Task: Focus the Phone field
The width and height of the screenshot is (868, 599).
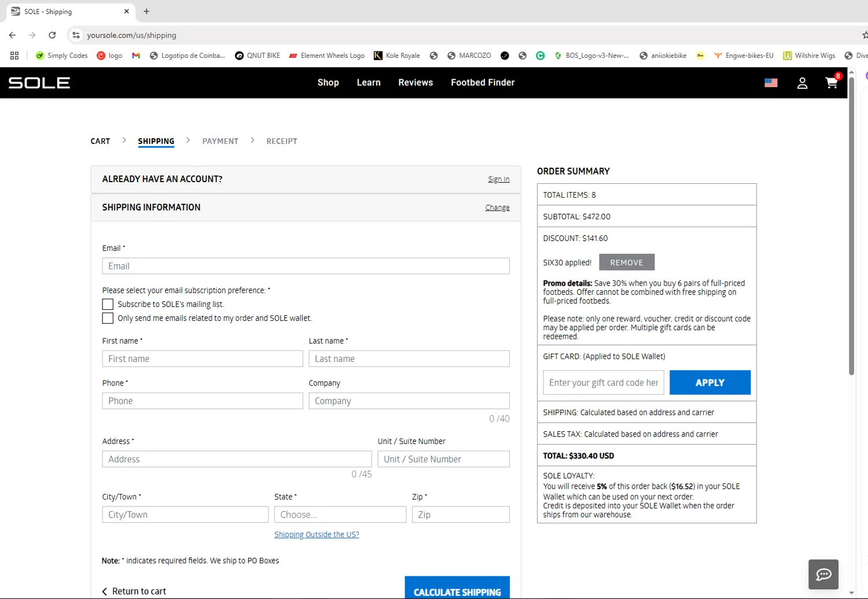Action: pyautogui.click(x=203, y=401)
